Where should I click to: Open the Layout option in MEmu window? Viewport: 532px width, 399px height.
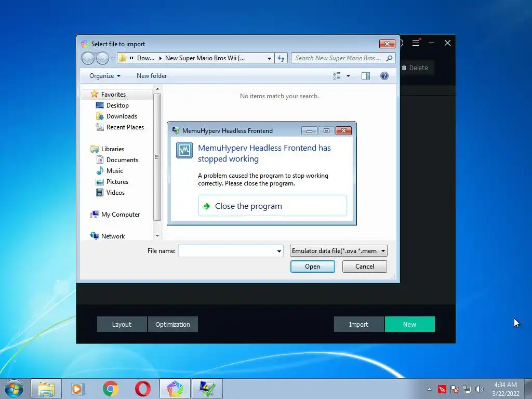[122, 324]
